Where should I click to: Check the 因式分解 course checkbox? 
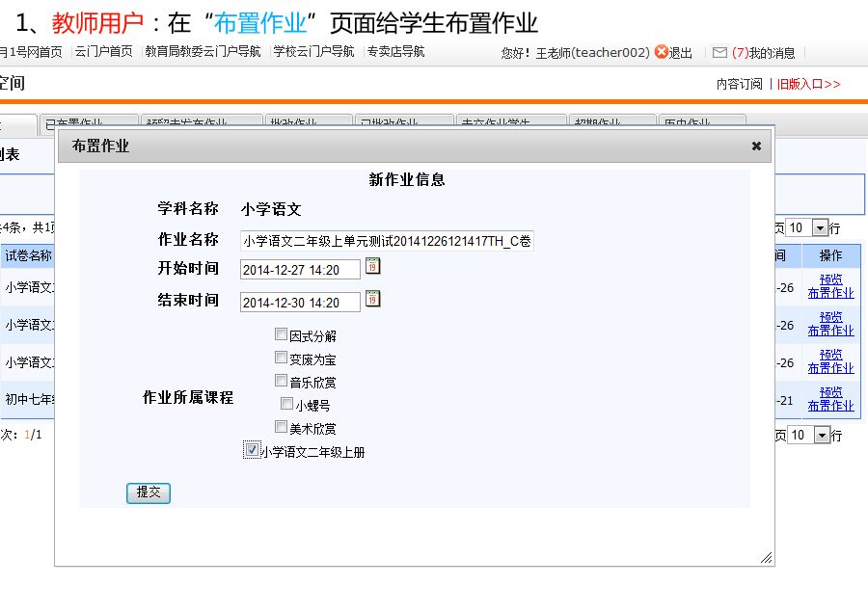pos(281,334)
